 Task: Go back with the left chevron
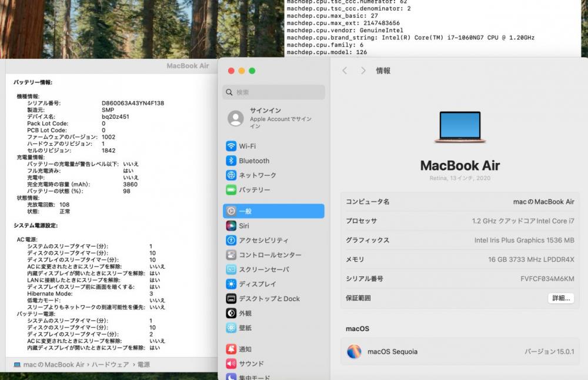pos(345,71)
